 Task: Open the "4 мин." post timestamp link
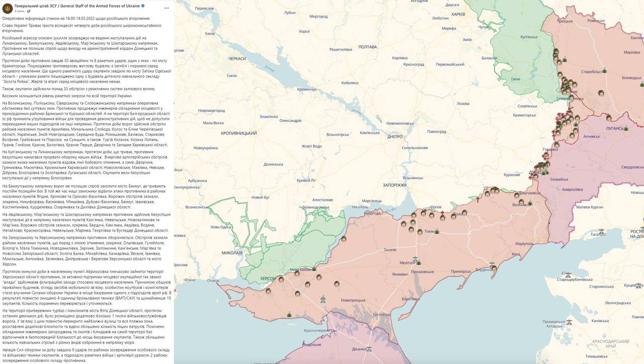click(x=20, y=11)
